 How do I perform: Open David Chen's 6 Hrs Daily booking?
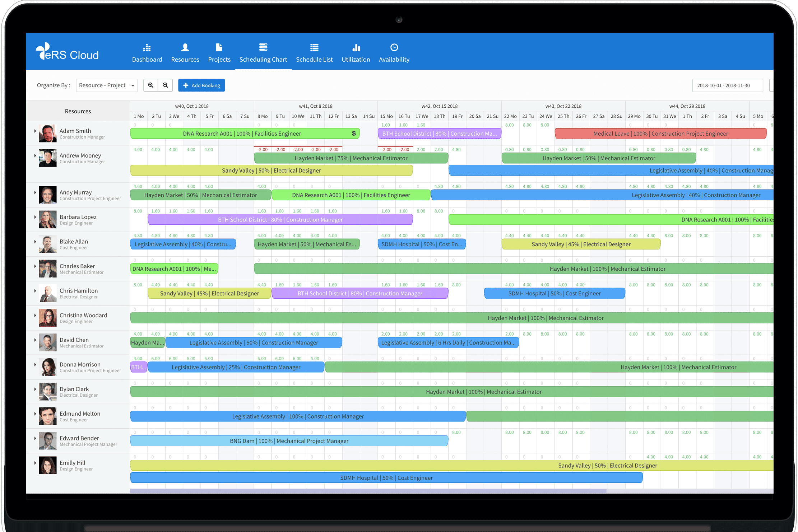(x=448, y=342)
